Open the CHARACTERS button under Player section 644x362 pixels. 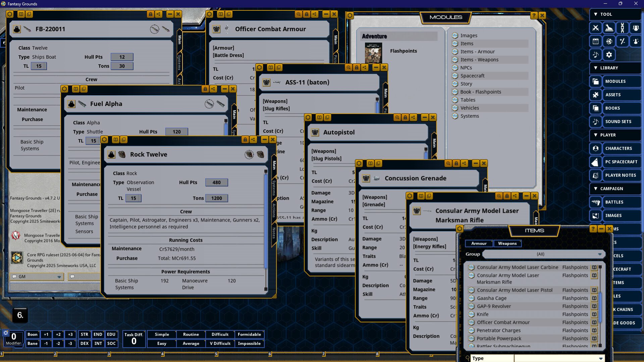coord(619,148)
